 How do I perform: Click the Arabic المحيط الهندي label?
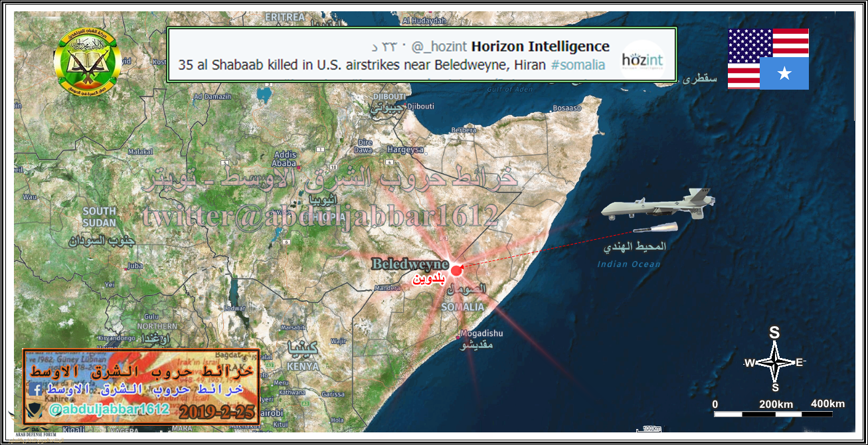[x=634, y=246]
